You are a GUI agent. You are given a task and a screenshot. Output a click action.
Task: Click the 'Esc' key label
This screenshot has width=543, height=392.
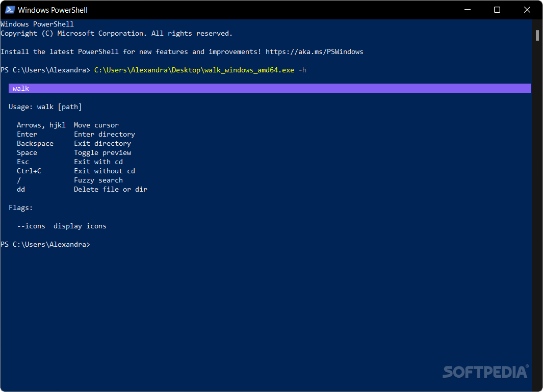tap(23, 162)
